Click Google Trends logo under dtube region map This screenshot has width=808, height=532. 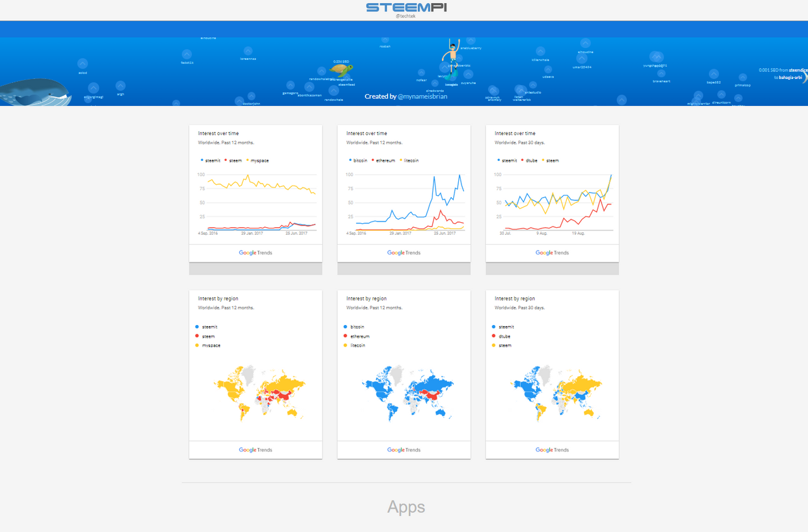552,450
